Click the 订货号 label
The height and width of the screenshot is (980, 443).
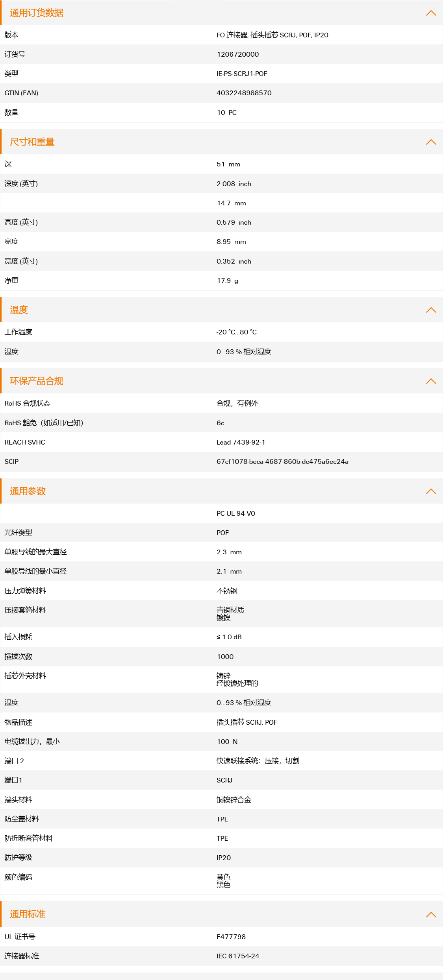point(15,54)
